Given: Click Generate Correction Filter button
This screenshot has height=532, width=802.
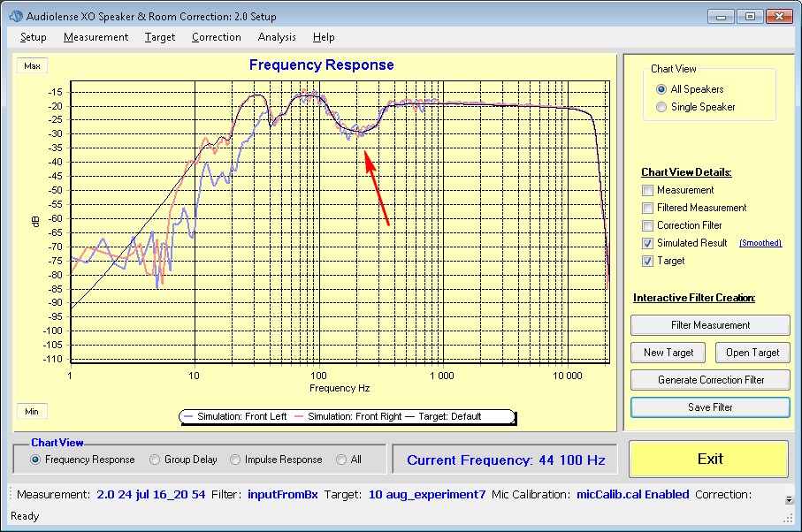Looking at the screenshot, I should coord(710,380).
